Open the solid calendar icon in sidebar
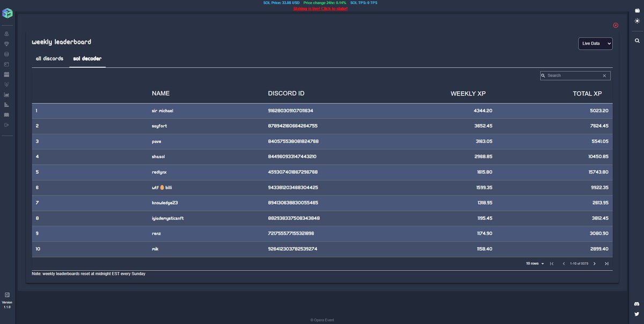 point(7,75)
